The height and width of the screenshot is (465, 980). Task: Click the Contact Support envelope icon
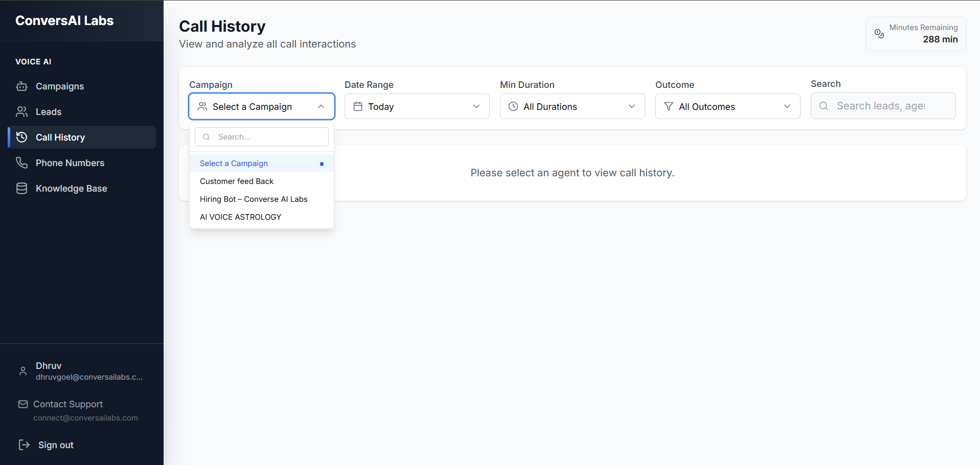tap(23, 404)
